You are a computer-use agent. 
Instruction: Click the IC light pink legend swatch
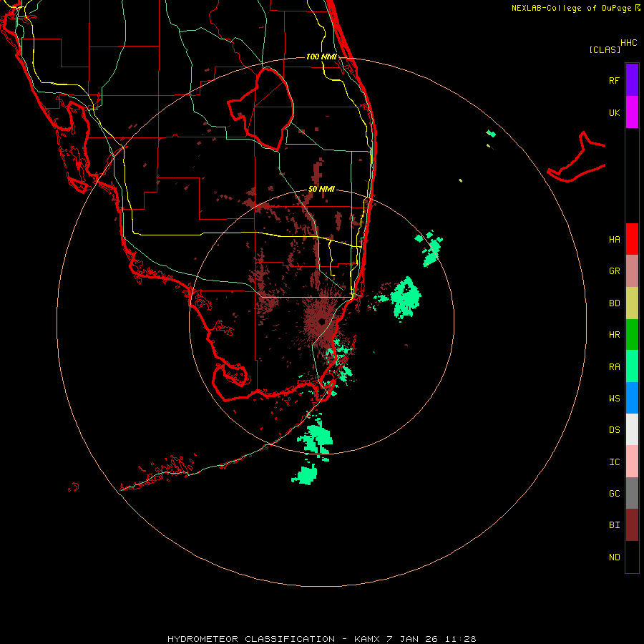632,462
